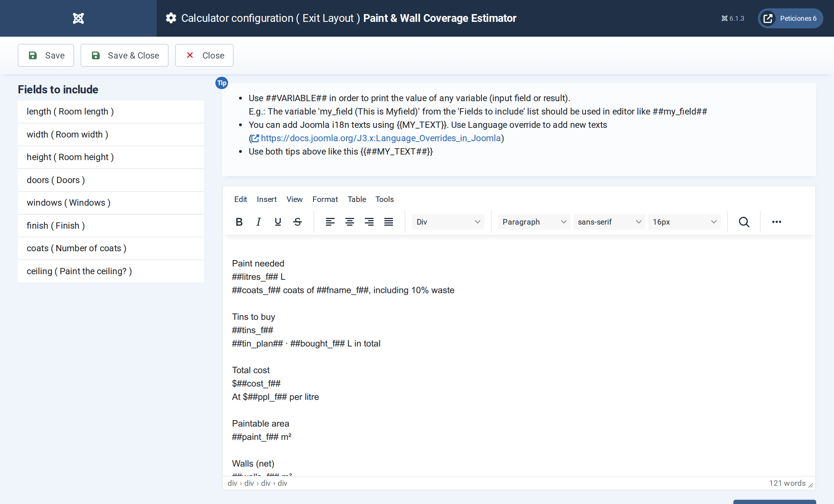Click Save & Close button

125,56
